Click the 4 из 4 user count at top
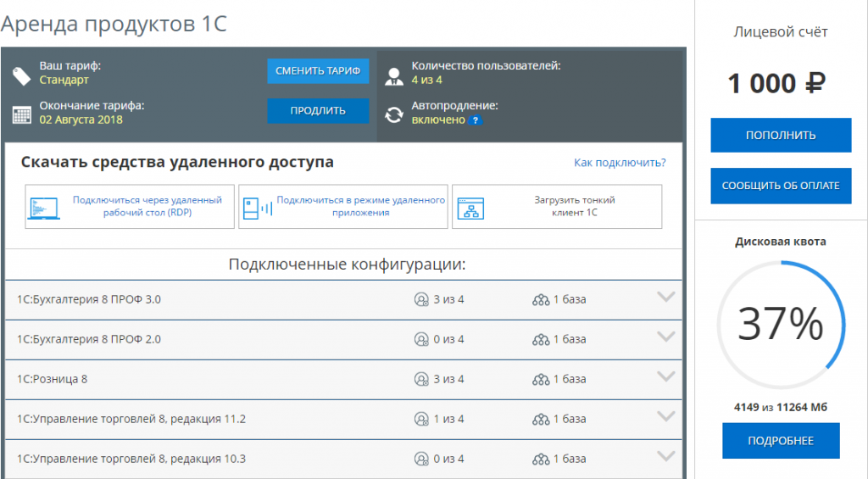Screen dimensions: 868x479 (427, 80)
